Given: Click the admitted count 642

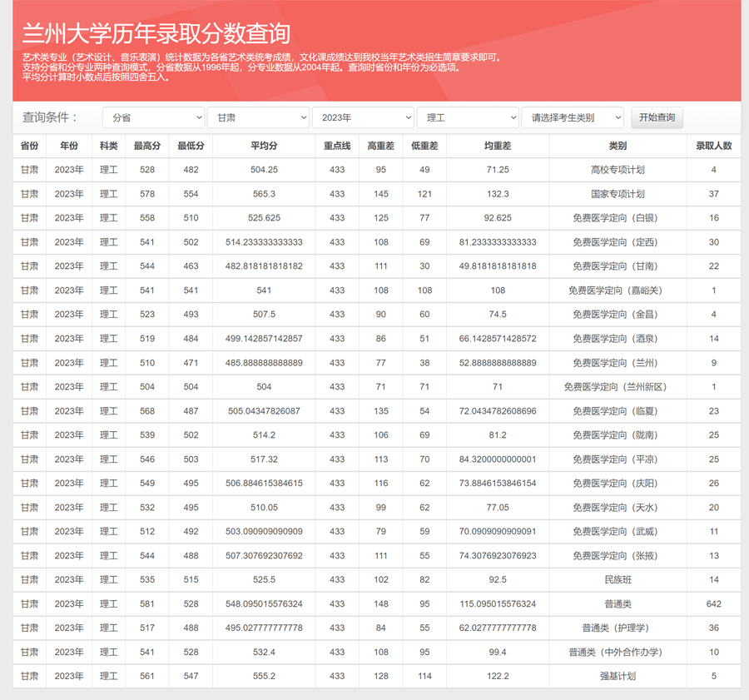Looking at the screenshot, I should click(x=714, y=604).
